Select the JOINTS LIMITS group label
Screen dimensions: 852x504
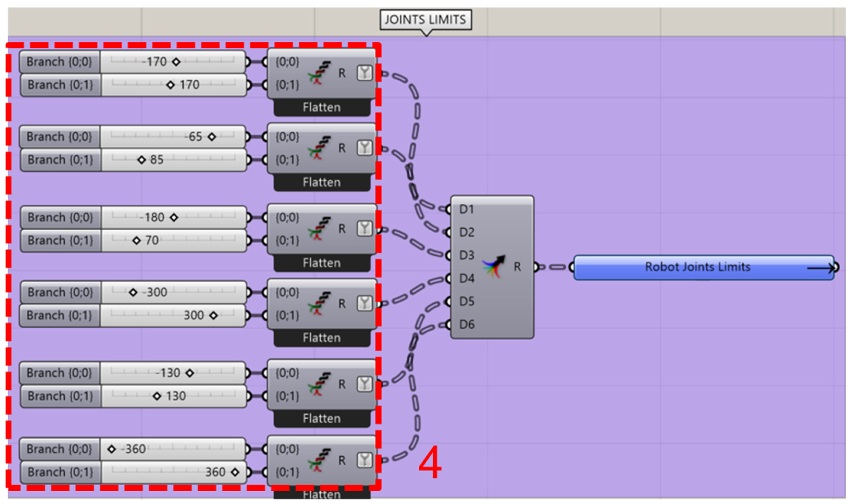coord(425,20)
